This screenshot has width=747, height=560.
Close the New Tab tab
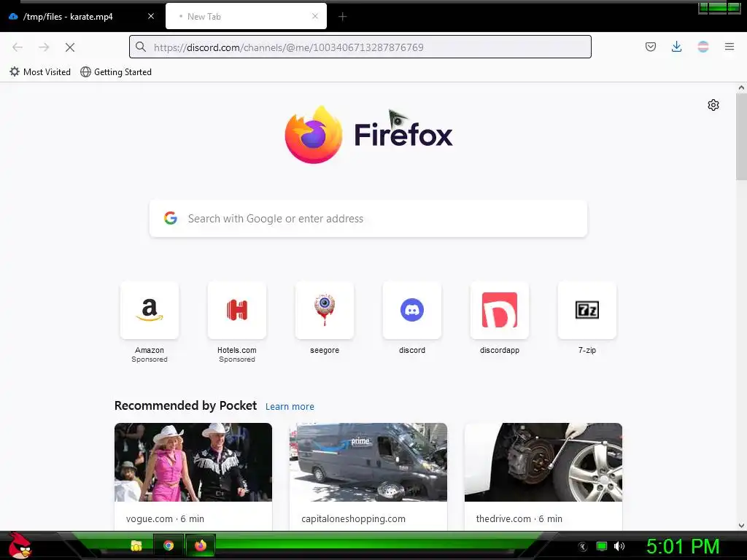pos(315,16)
